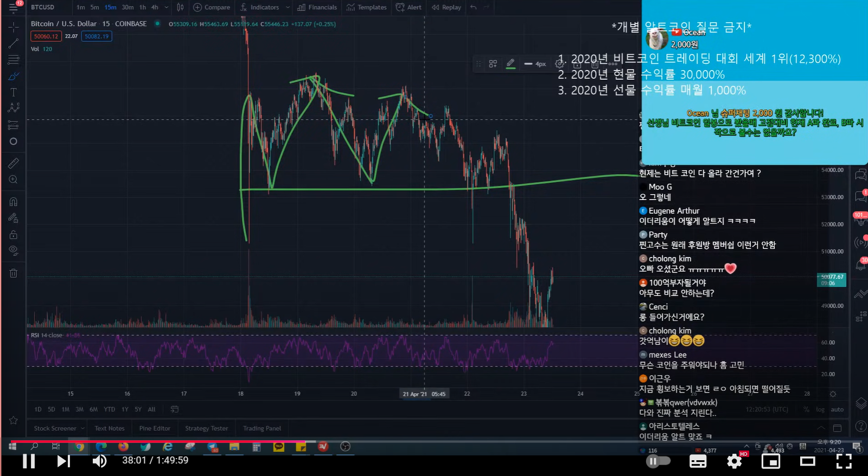Click the go-to-date calendar icon
868x476 pixels.
[175, 409]
